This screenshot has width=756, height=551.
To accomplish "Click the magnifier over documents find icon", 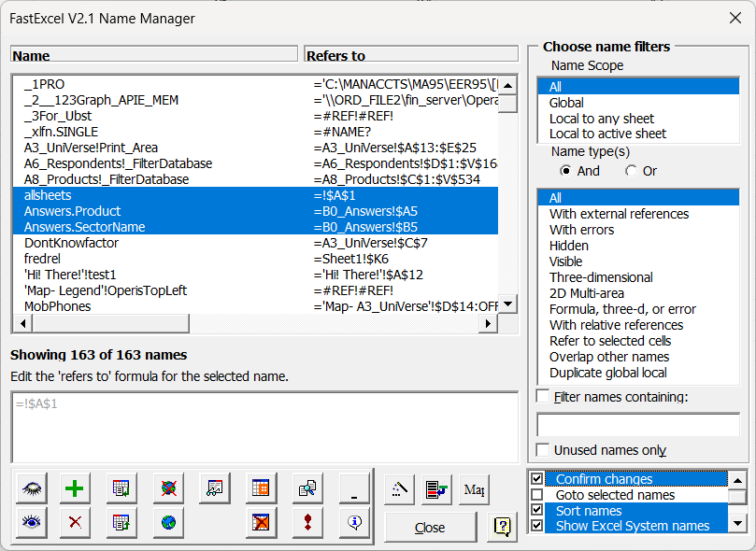I will pos(307,488).
